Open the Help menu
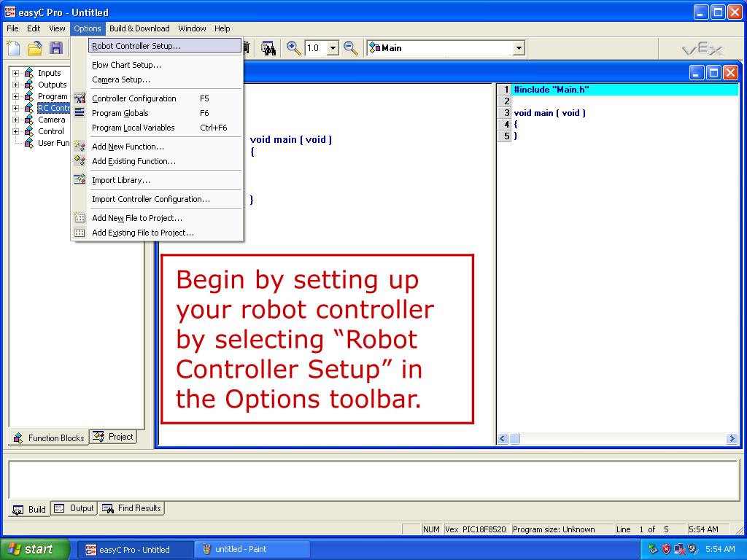 (222, 28)
